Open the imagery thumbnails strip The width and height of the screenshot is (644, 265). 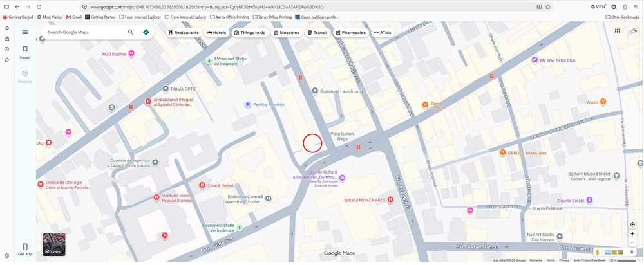(x=614, y=252)
